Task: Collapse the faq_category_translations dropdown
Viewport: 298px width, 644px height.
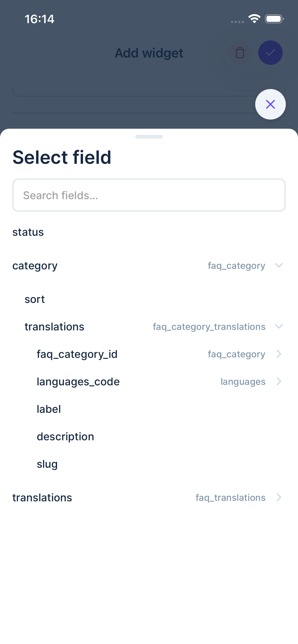Action: tap(279, 326)
